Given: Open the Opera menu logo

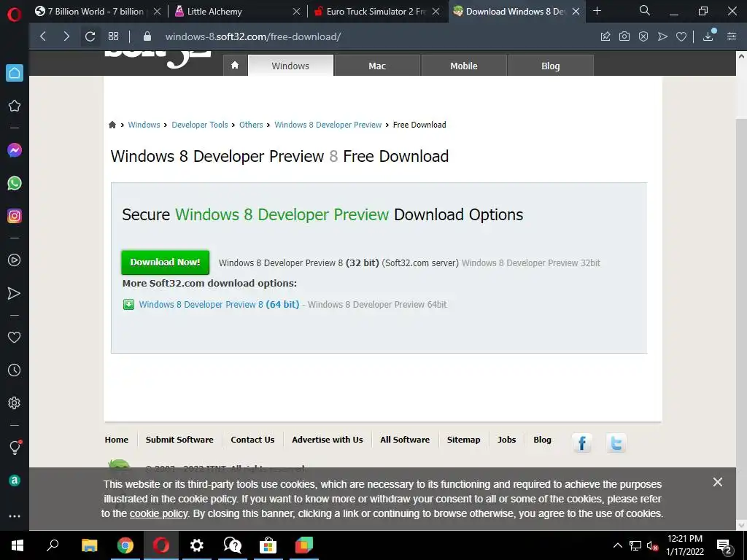Looking at the screenshot, I should click(x=15, y=15).
